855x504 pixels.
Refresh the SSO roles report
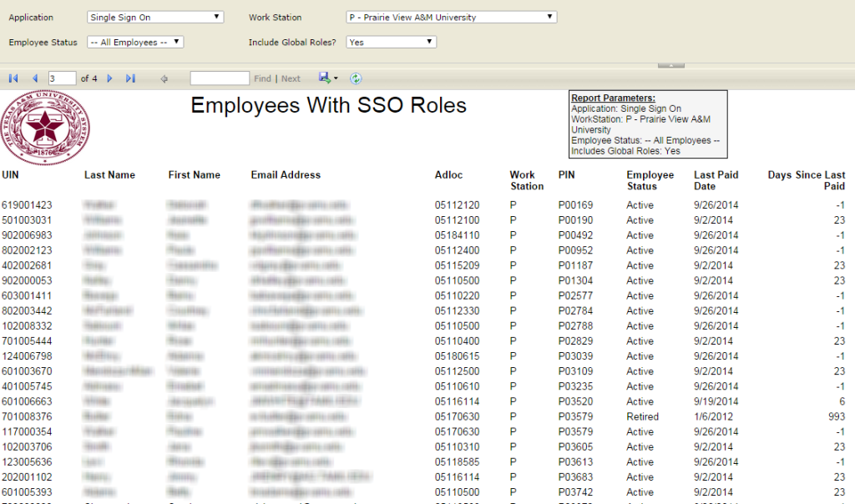357,78
